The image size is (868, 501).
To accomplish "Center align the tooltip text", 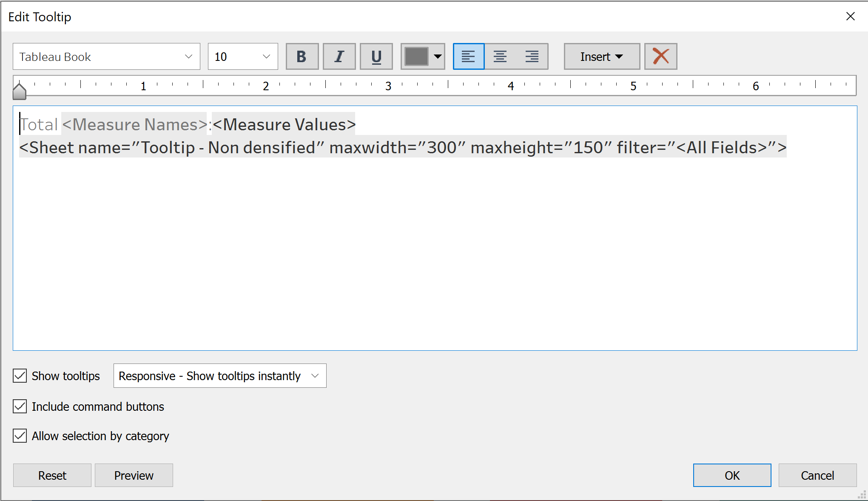I will pos(500,57).
